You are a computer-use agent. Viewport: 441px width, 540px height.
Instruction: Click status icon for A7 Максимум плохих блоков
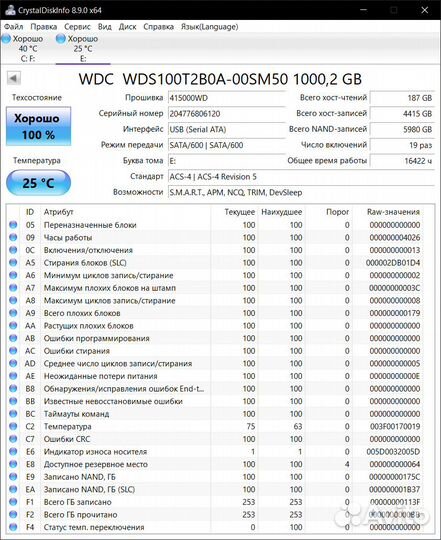click(x=13, y=288)
